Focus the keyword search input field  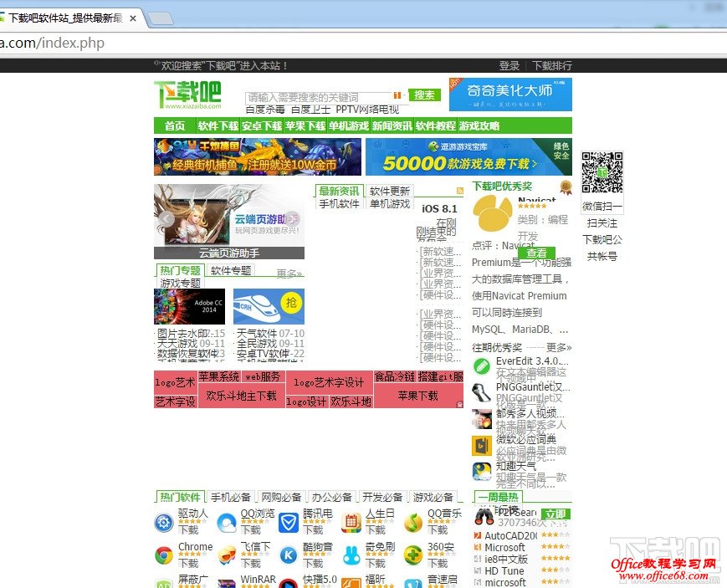(x=319, y=97)
